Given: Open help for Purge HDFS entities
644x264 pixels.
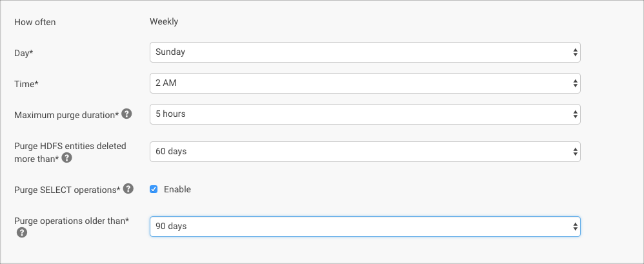Looking at the screenshot, I should (x=66, y=157).
